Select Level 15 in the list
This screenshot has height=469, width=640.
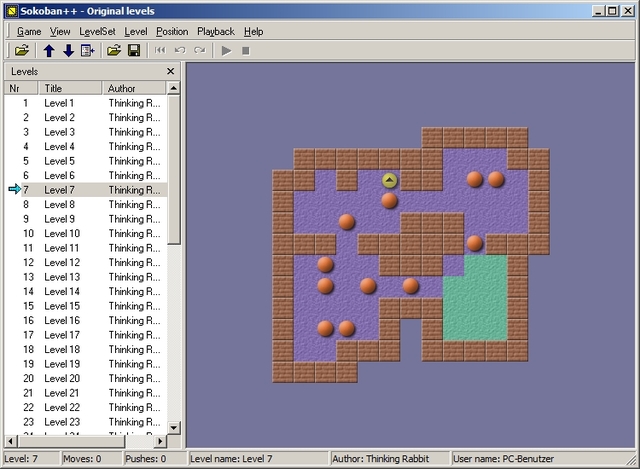coord(86,306)
